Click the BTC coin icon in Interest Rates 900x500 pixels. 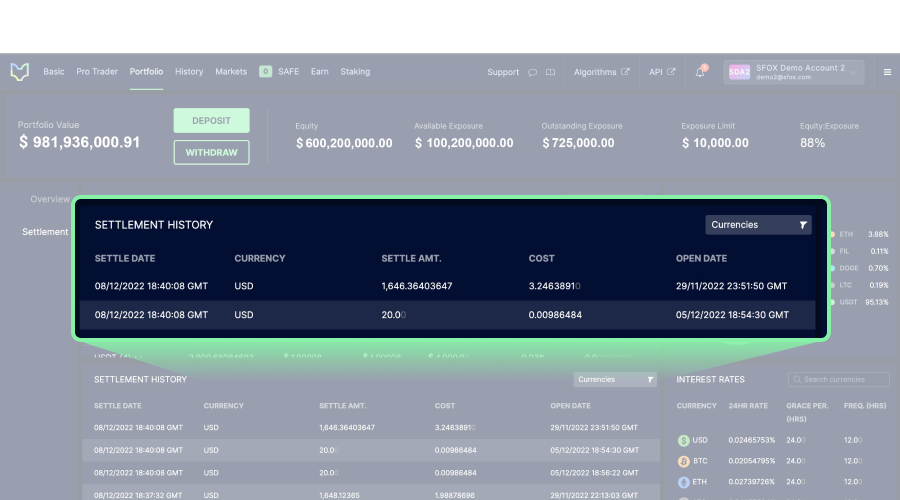pos(684,462)
